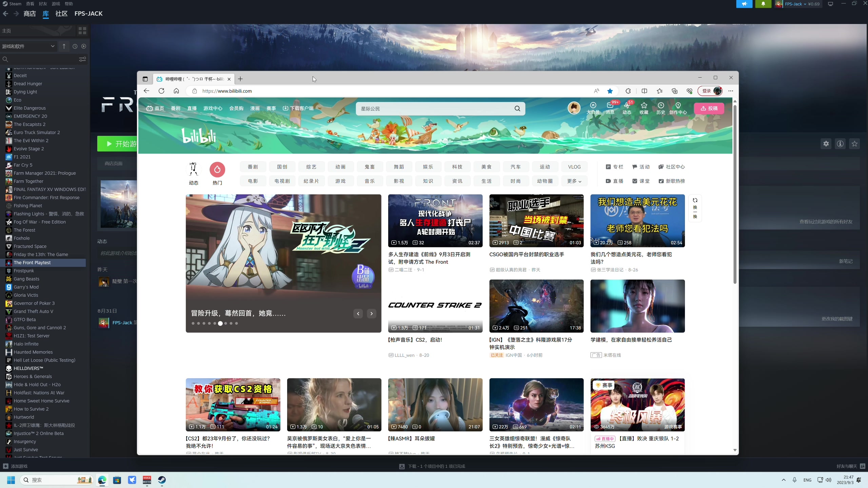Image resolution: width=868 pixels, height=488 pixels.
Task: Open Edge tab actions menu icon
Action: click(145, 79)
